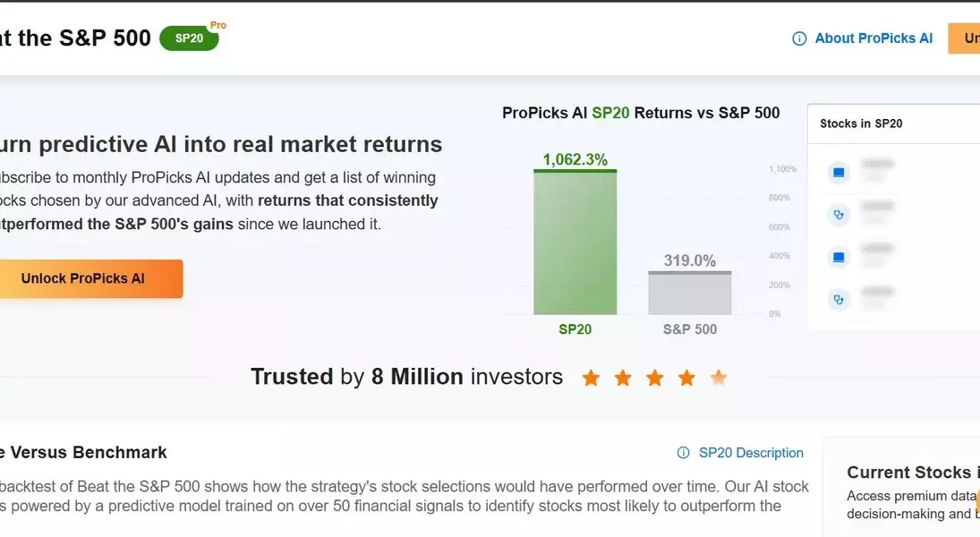Open the About ProPicks AI link
The width and height of the screenshot is (980, 537).
coord(873,38)
